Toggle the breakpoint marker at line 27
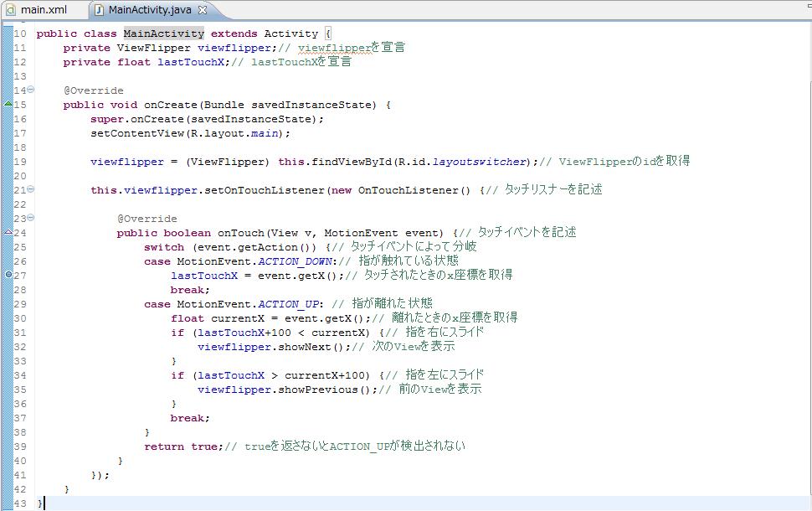This screenshot has width=812, height=511. 8,275
